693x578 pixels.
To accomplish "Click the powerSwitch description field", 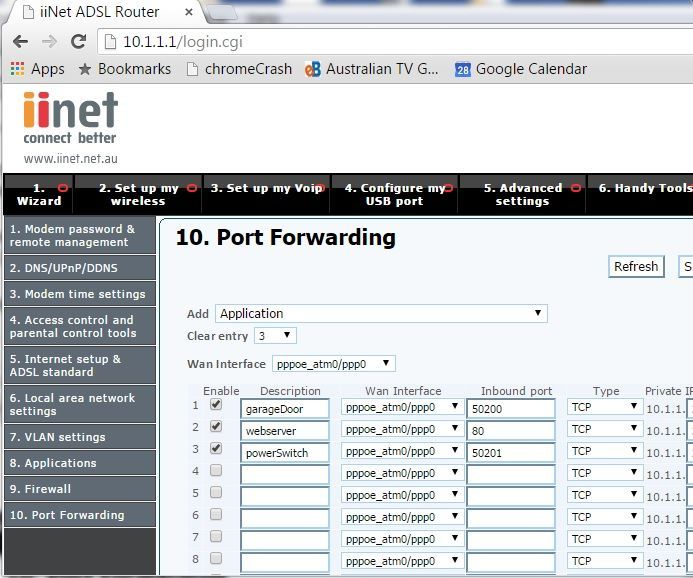I will 285,453.
